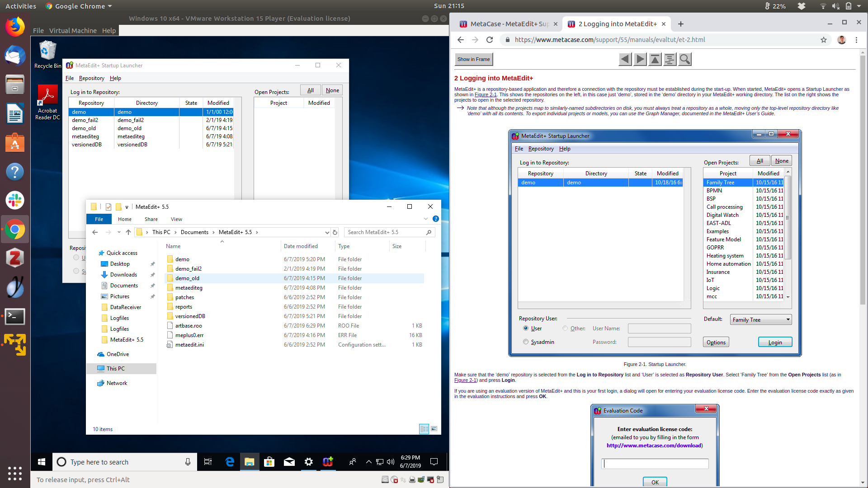This screenshot has width=868, height=488.
Task: Open the Quick Access Toolbar customize dropdown
Action: click(x=127, y=207)
